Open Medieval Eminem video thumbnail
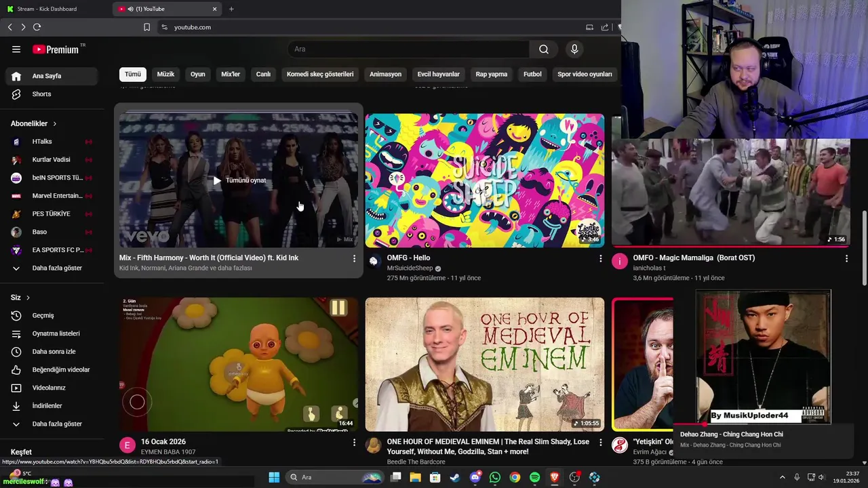This screenshot has width=868, height=488. [485, 364]
